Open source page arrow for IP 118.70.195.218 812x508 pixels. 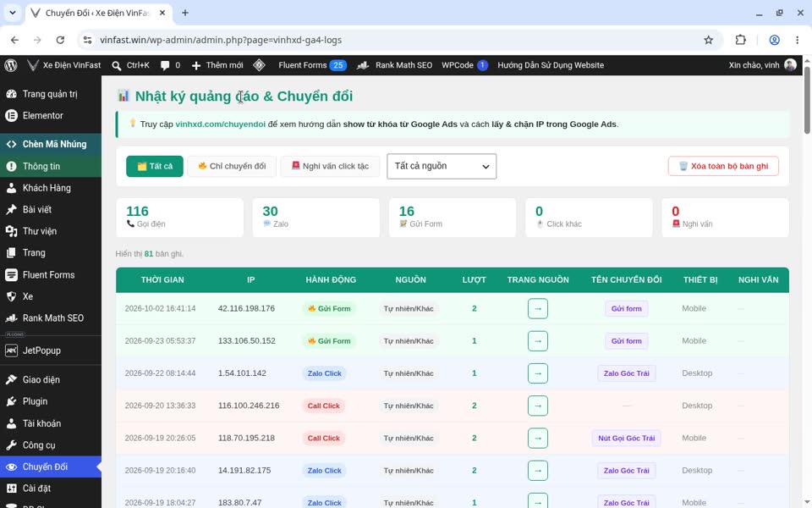[x=538, y=439]
